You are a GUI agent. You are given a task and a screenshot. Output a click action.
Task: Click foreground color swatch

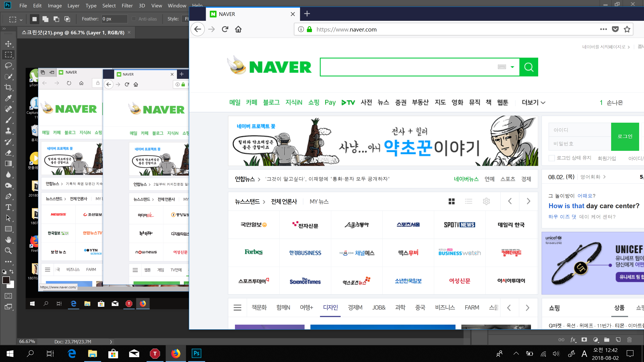click(6, 280)
